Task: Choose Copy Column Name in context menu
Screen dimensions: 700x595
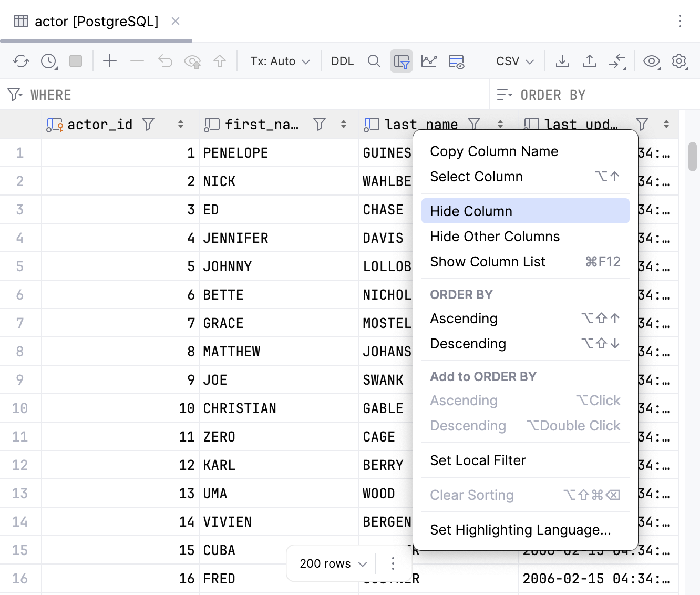Action: (494, 151)
